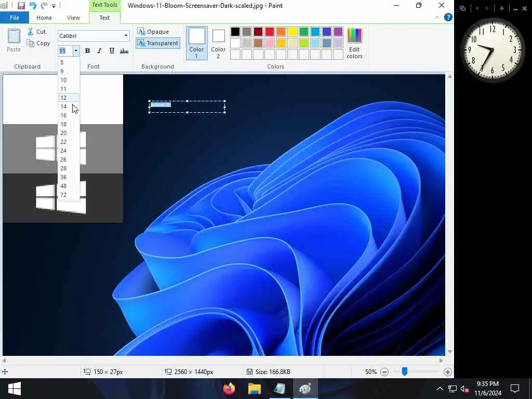Toggle Underline formatting
Screen dimensions: 532x399
point(112,51)
